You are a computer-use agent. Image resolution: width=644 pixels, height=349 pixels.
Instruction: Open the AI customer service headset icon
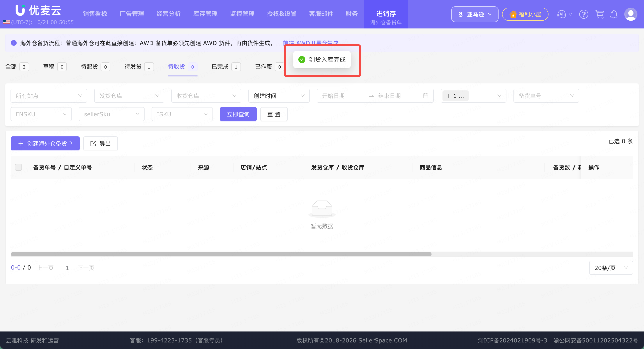(x=561, y=14)
